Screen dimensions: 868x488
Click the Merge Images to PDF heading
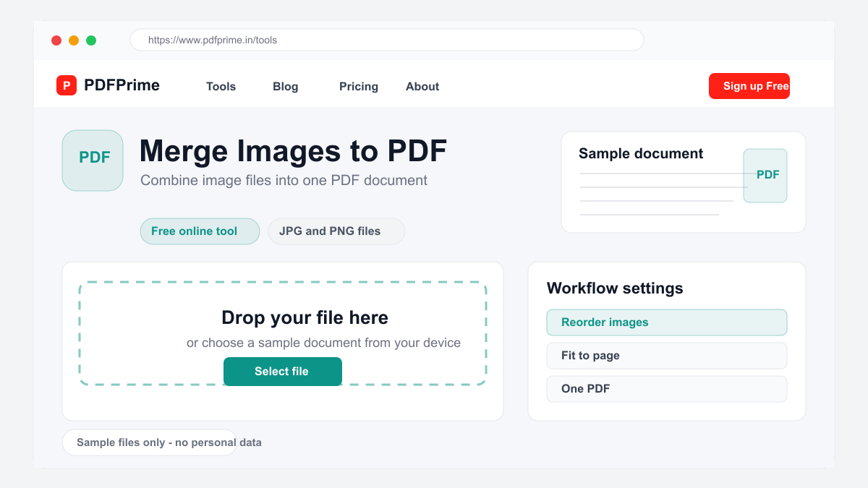tap(293, 151)
